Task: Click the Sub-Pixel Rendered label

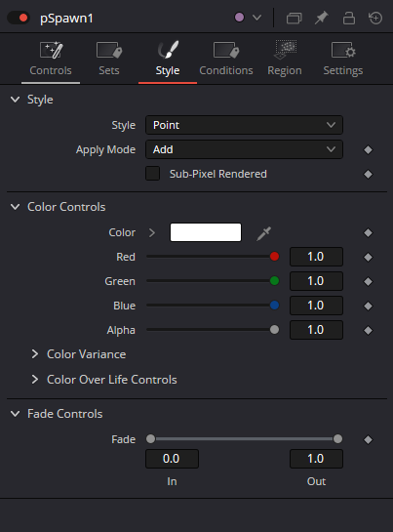Action: 218,174
